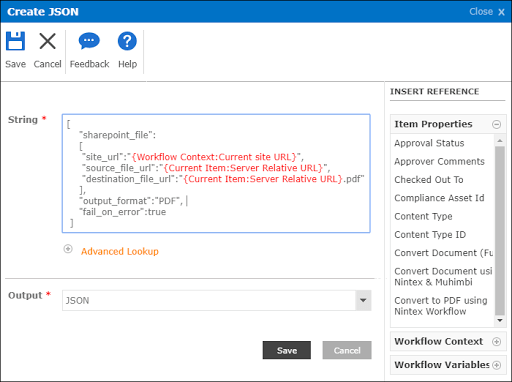The height and width of the screenshot is (382, 512).
Task: Insert the Checked Out To reference
Action: (429, 180)
